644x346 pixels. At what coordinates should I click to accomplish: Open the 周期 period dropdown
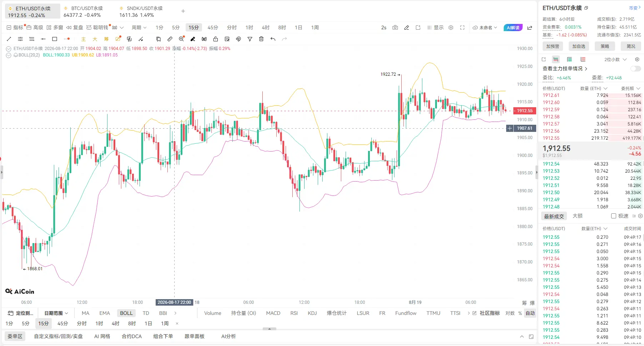(139, 28)
